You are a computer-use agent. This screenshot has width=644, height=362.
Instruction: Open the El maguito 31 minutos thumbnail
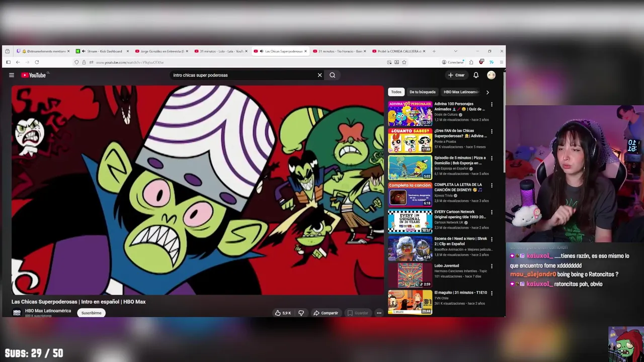[x=410, y=302]
